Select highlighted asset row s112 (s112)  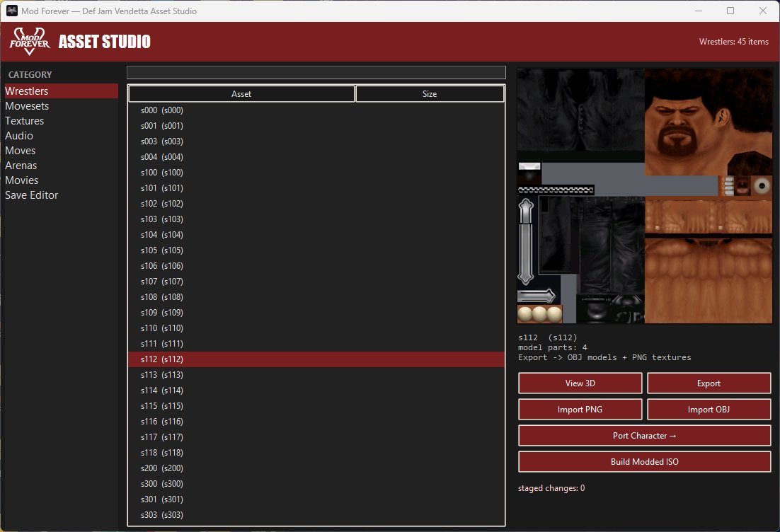tap(316, 359)
